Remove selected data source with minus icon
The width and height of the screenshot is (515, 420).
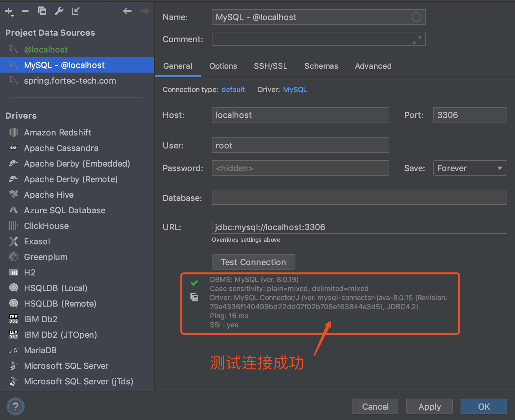(x=25, y=11)
